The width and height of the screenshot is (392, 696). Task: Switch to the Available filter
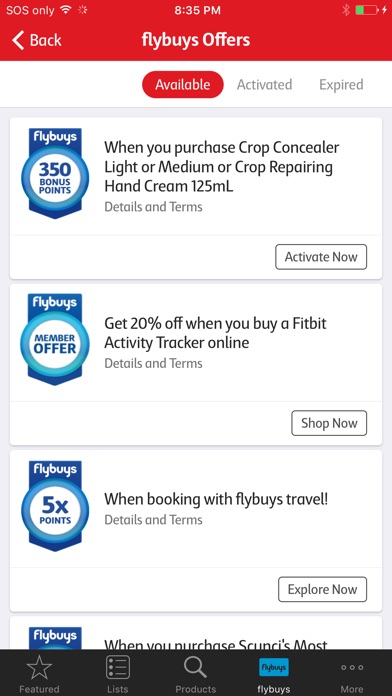click(182, 84)
